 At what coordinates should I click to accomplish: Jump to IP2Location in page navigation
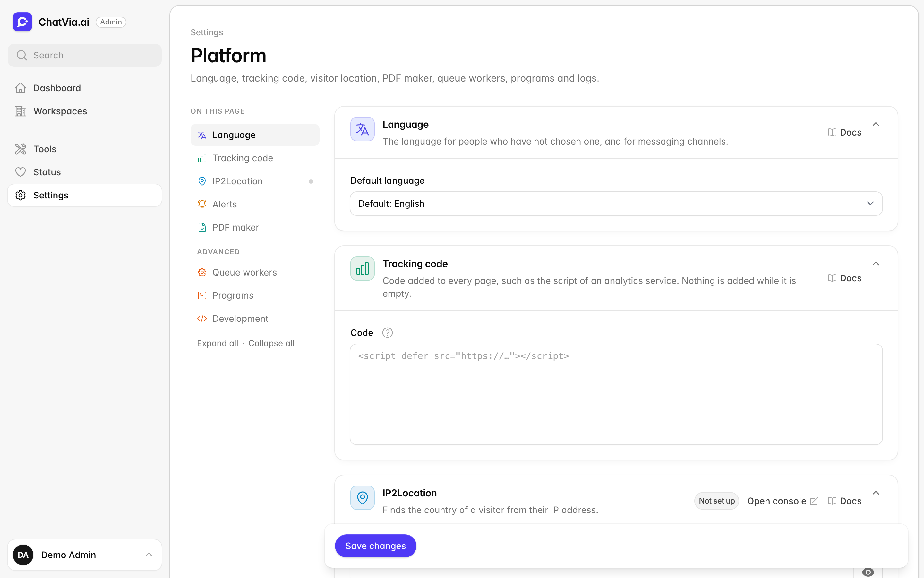click(255, 181)
